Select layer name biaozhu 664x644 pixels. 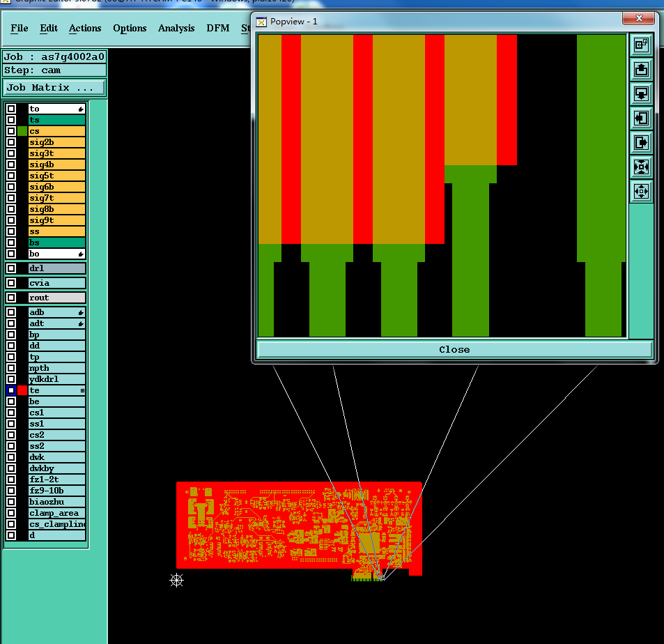[x=56, y=502]
